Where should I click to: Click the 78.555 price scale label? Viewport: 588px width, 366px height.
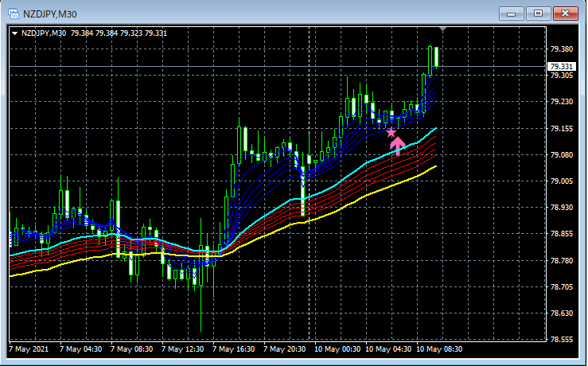tap(562, 340)
